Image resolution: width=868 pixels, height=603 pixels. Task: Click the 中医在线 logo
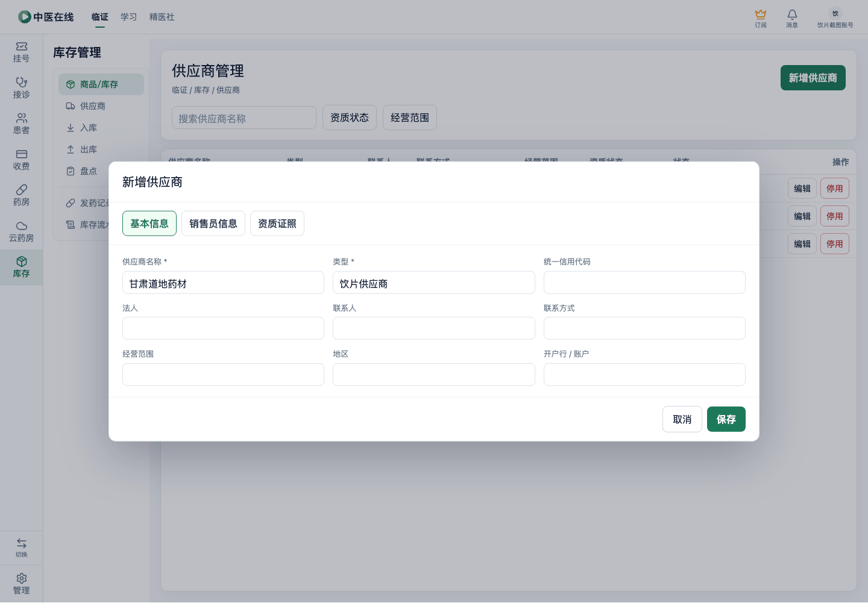pos(46,17)
